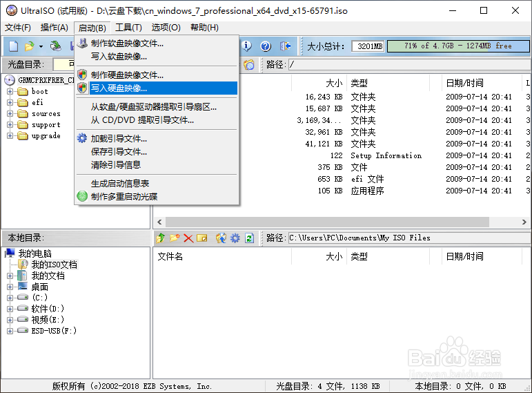Open the 工具(T) menu
The image size is (532, 393).
click(x=128, y=27)
